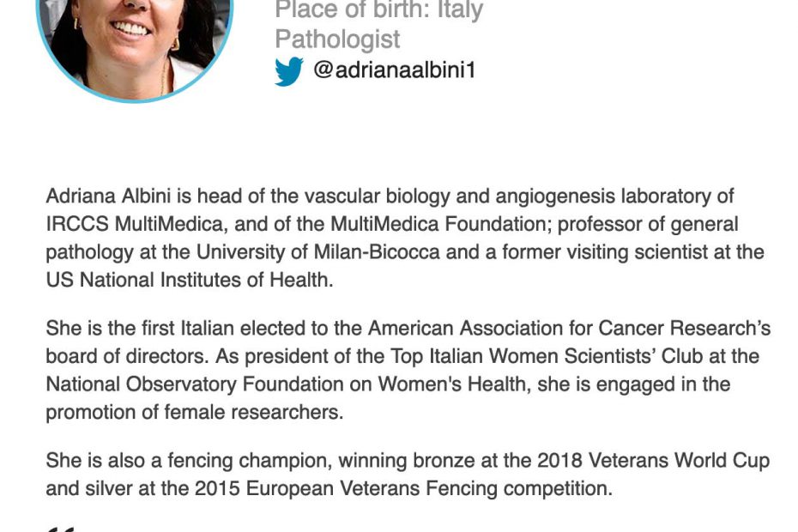Click the 'Place of birth: Italy' line
The height and width of the screenshot is (532, 798).
pyautogui.click(x=378, y=10)
